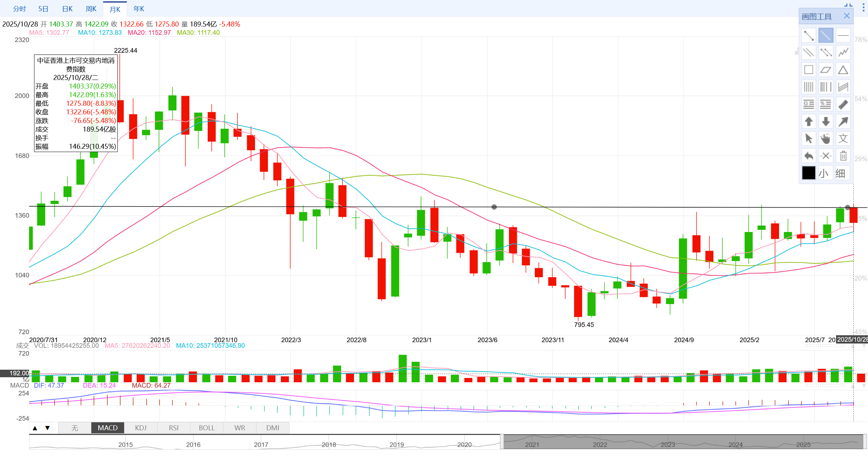Select the line segment drawing tool
The height and width of the screenshot is (464, 868).
tap(808, 35)
